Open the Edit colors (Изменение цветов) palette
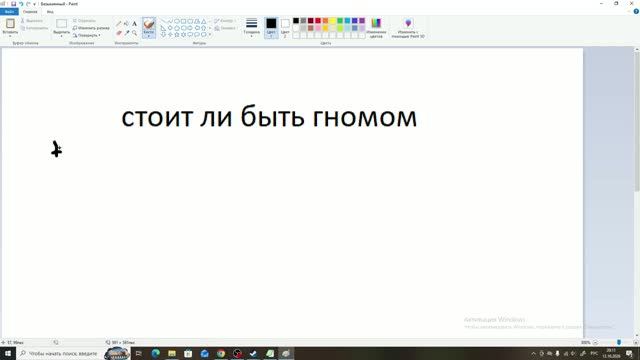640x360 pixels. click(x=376, y=27)
